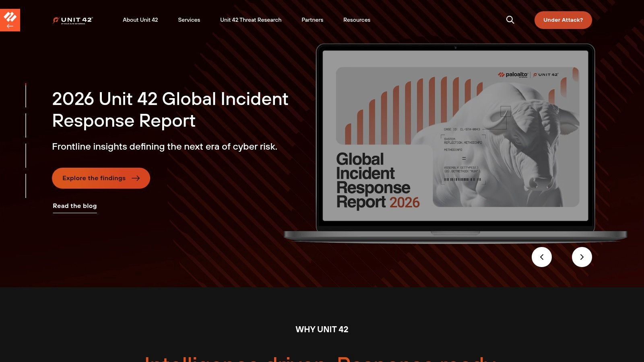Select the second vertical slide indicator
This screenshot has height=362, width=644.
(x=26, y=125)
